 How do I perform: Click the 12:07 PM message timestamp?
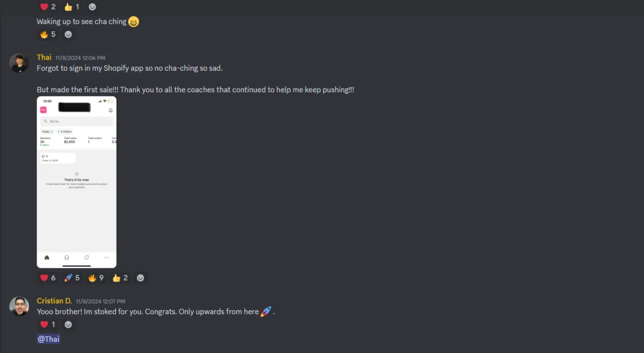click(100, 301)
